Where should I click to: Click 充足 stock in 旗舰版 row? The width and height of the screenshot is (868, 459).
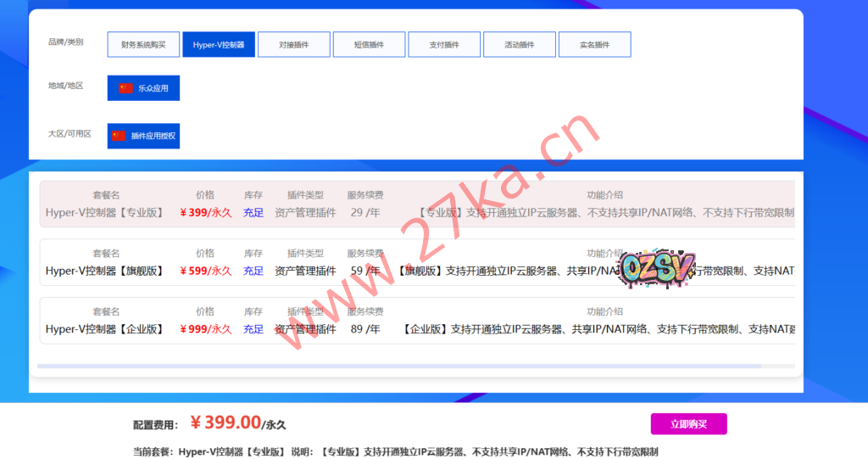coord(253,271)
